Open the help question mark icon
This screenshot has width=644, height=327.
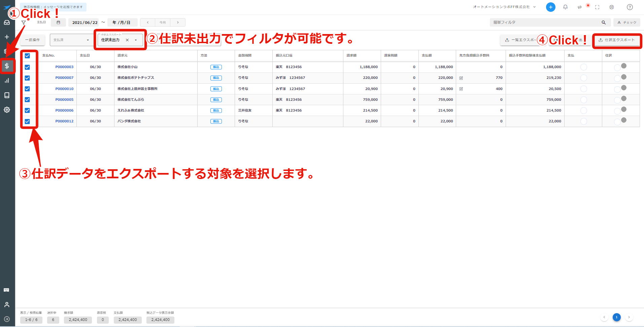630,7
